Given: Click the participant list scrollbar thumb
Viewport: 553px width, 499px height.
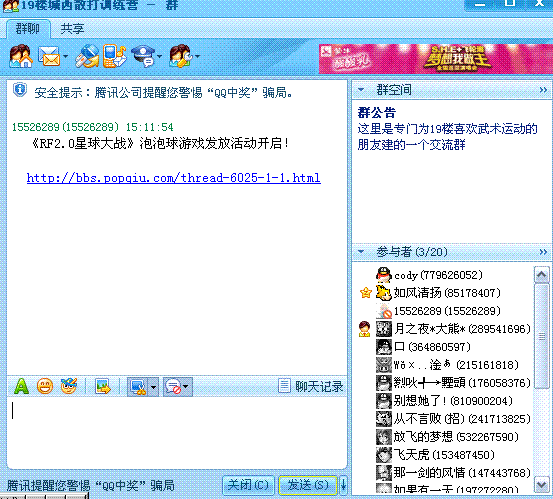Looking at the screenshot, I should [542, 337].
